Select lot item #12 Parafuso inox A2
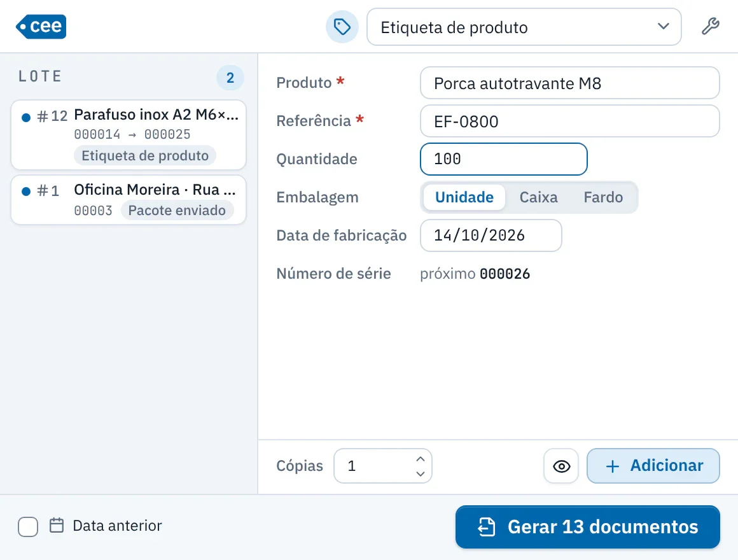 point(129,134)
